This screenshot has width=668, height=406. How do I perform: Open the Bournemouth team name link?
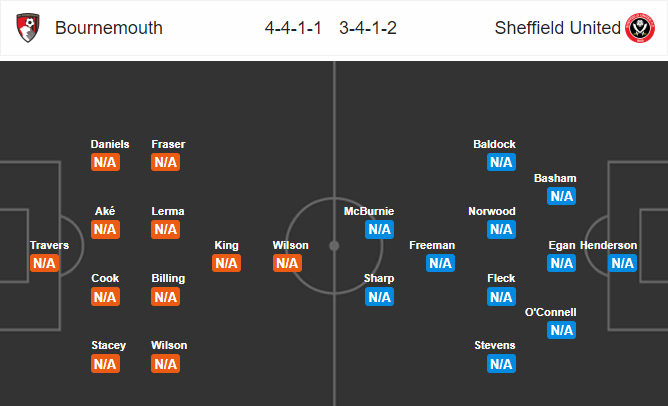pos(109,28)
